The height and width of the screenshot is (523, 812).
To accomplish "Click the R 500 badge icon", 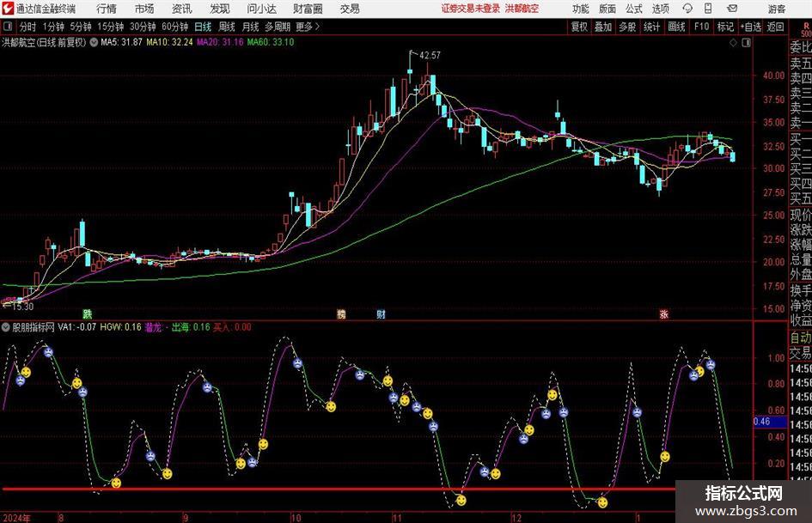I will [806, 29].
